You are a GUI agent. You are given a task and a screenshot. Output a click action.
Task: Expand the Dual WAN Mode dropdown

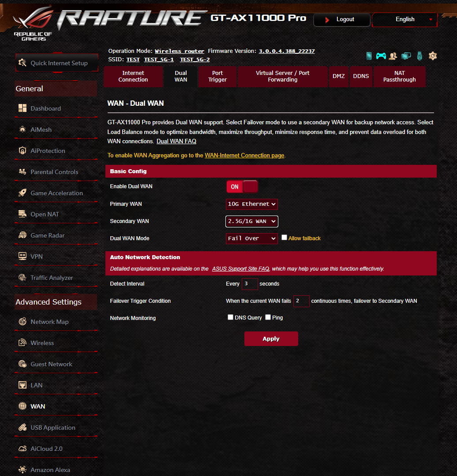(251, 238)
